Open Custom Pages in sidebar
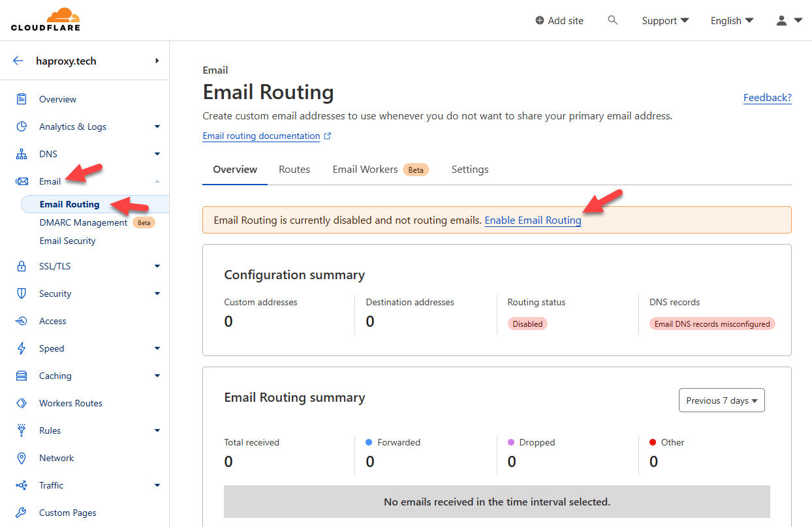Image resolution: width=812 pixels, height=527 pixels. pos(68,513)
